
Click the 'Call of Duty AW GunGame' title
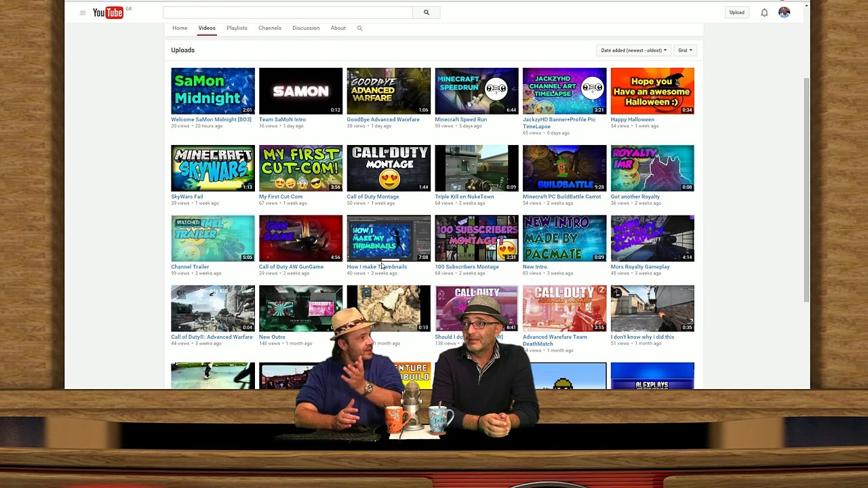point(291,267)
